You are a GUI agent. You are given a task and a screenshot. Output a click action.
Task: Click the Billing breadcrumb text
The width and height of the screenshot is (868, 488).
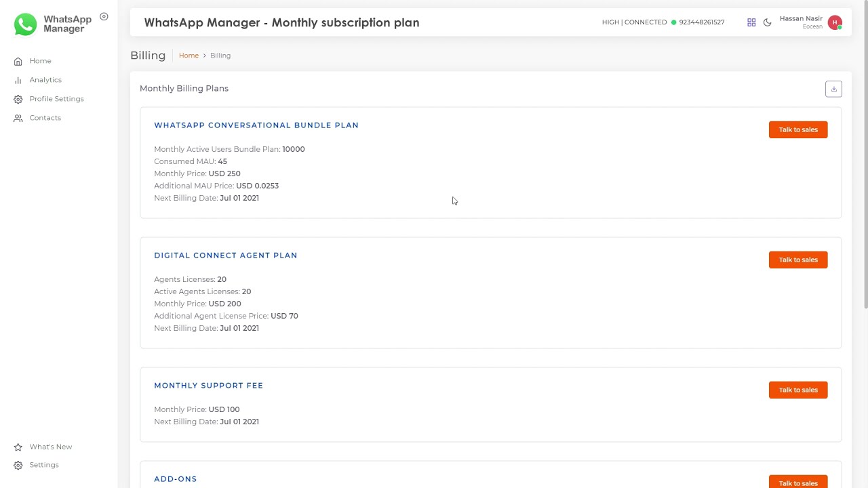pyautogui.click(x=220, y=56)
